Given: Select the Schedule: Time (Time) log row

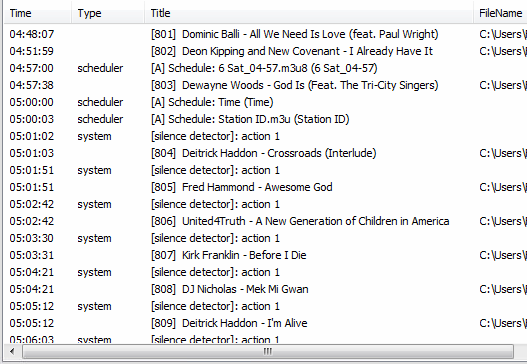Looking at the screenshot, I should pos(266,102).
